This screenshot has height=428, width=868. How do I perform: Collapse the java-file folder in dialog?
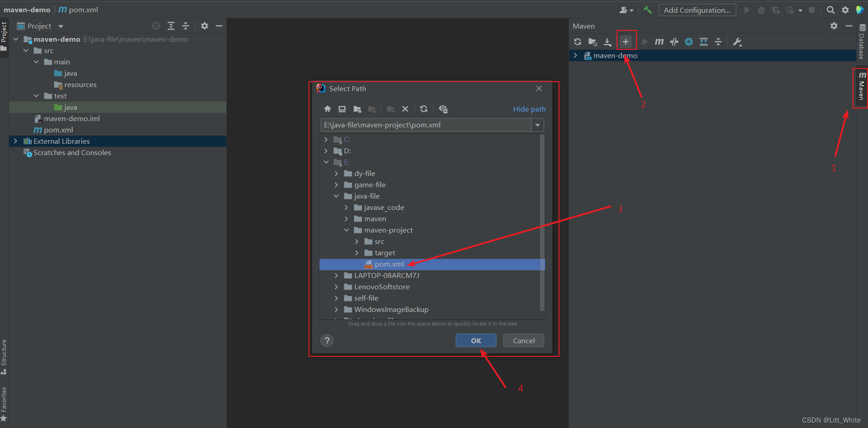pos(336,196)
